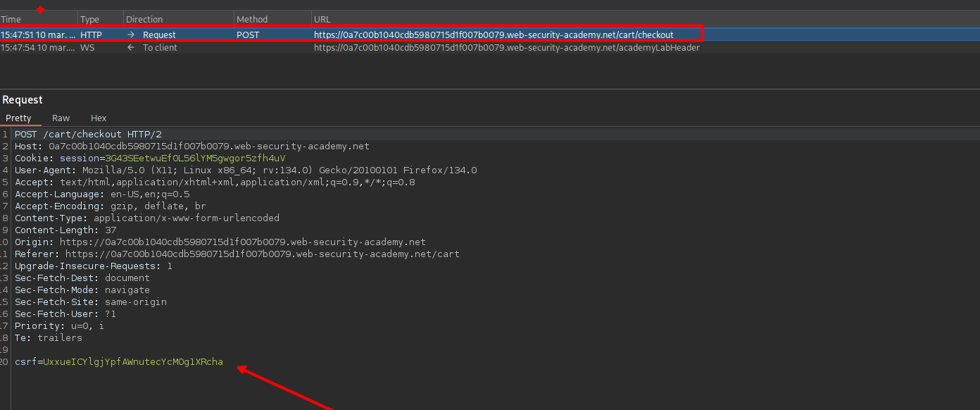Click the Referer header ending in /cart
980x410 pixels.
[237, 254]
